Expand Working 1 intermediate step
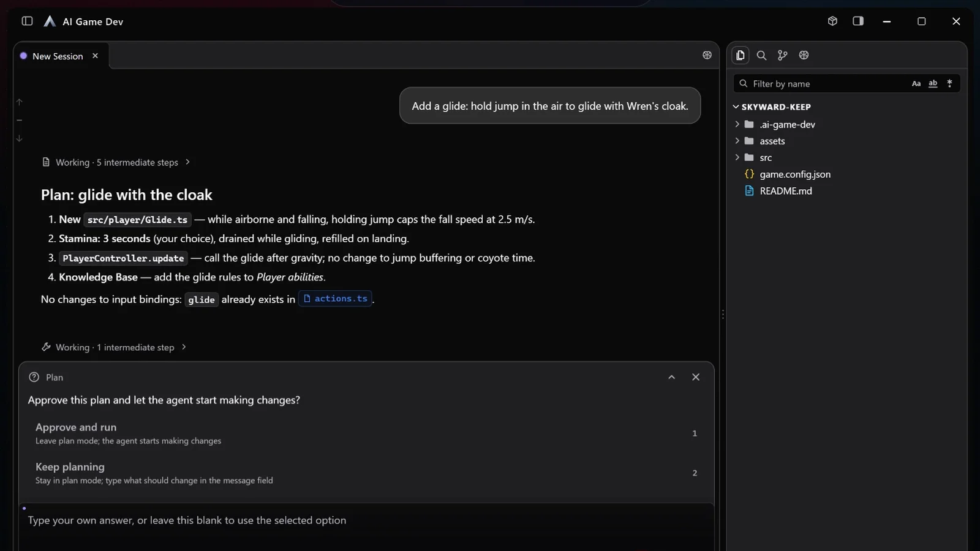The width and height of the screenshot is (980, 551). pos(114,347)
